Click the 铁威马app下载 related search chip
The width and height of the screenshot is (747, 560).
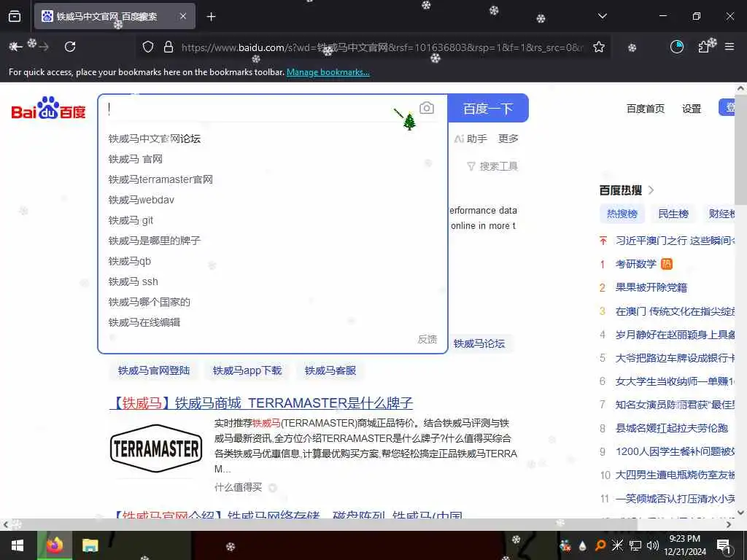click(247, 370)
